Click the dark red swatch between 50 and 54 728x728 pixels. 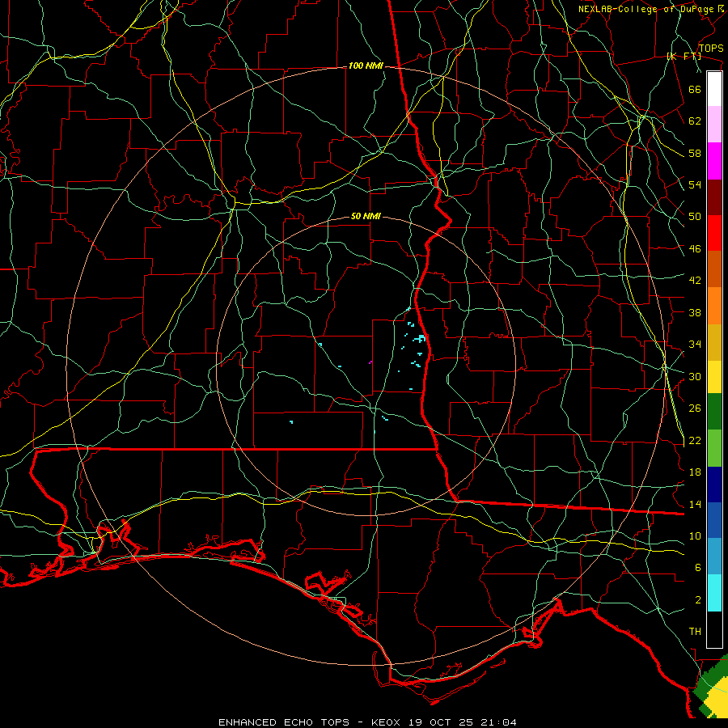714,197
